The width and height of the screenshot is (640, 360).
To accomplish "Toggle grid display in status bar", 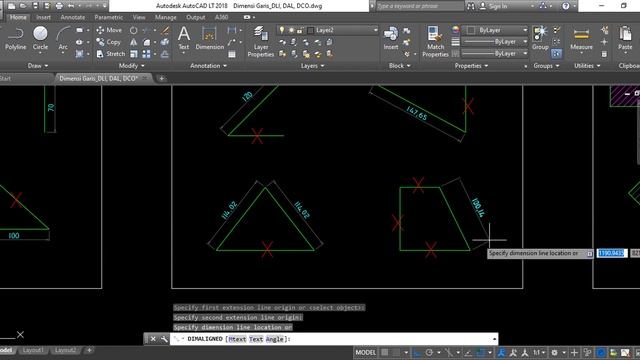I will pyautogui.click(x=384, y=352).
